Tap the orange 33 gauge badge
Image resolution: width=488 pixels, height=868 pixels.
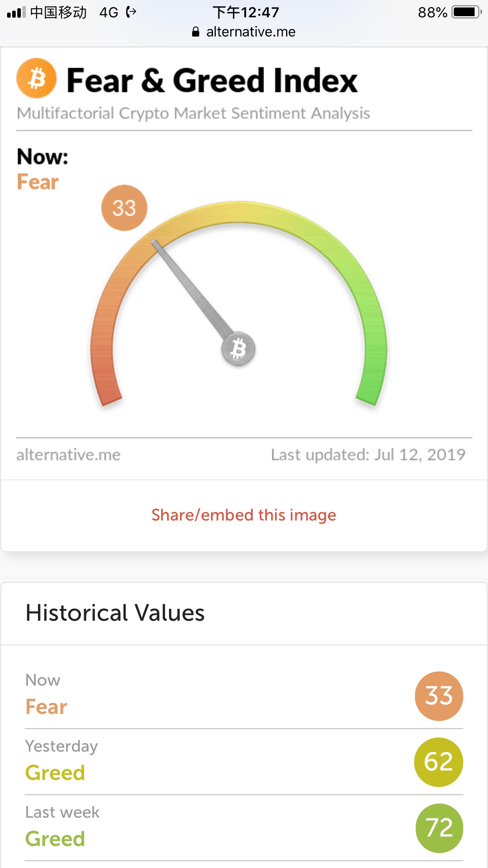(124, 208)
